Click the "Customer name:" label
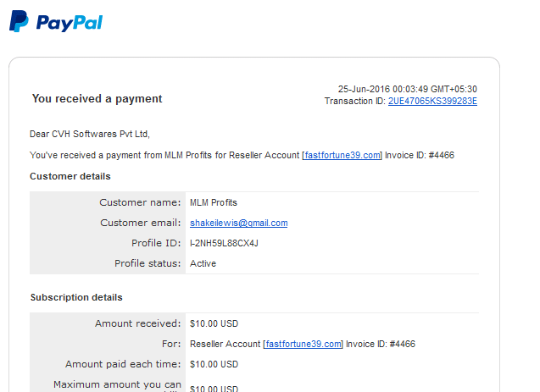Viewport: 540px width, 392px height. pyautogui.click(x=140, y=202)
